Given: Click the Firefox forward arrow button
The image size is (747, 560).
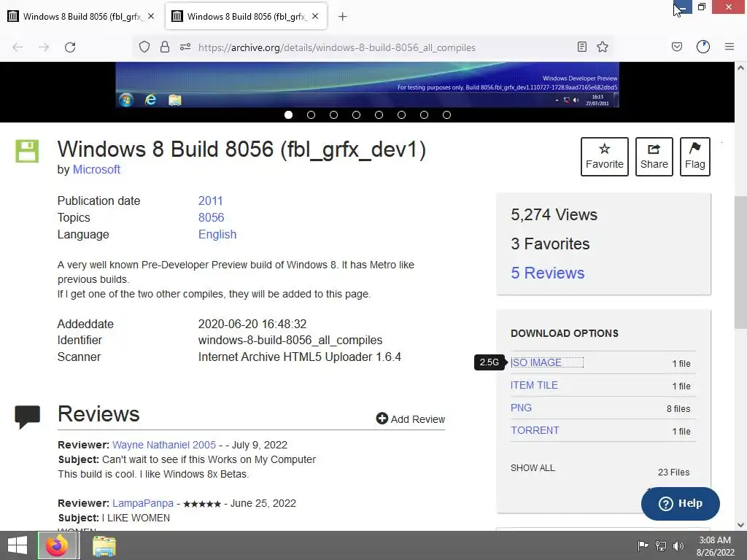Looking at the screenshot, I should [44, 47].
